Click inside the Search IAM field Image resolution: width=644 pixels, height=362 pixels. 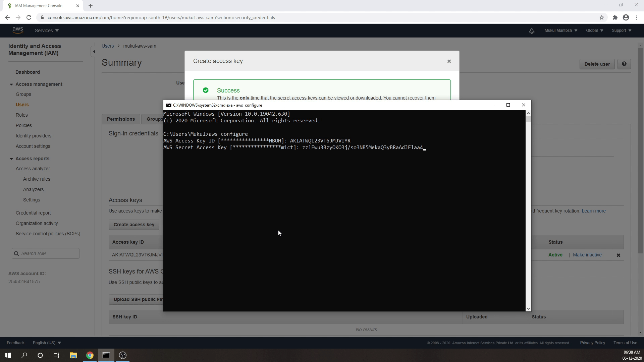tap(45, 253)
